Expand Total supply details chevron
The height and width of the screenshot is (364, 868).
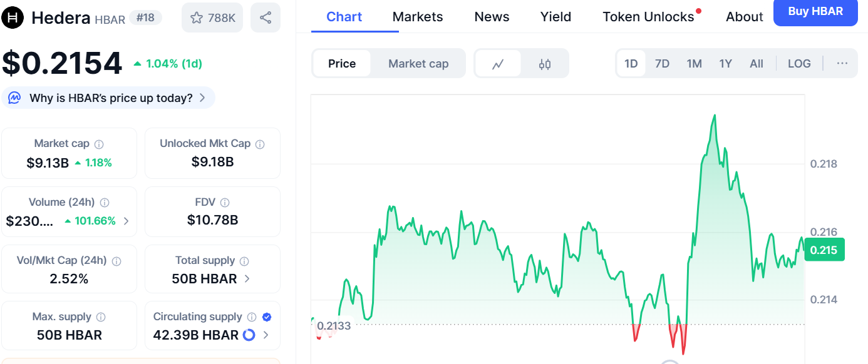(x=247, y=279)
